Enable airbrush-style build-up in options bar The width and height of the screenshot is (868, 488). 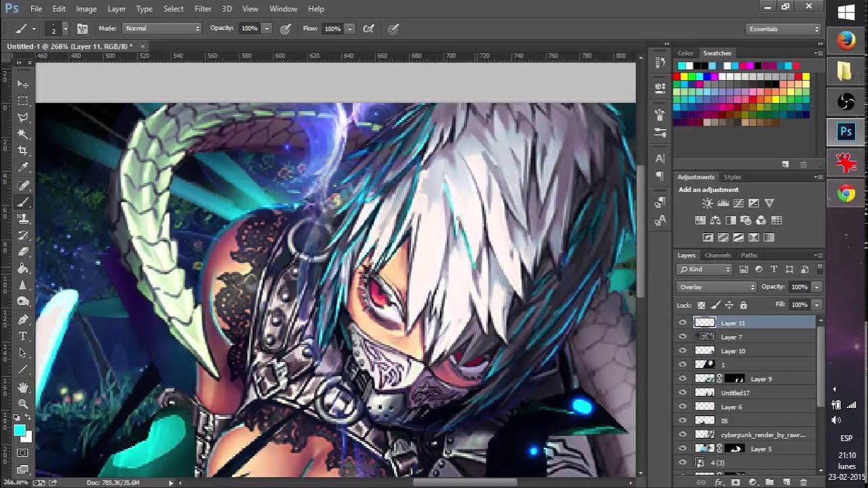coord(369,28)
